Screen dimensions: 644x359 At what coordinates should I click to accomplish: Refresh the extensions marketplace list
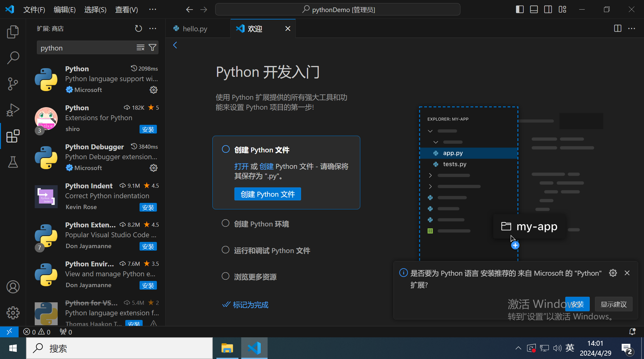(138, 28)
